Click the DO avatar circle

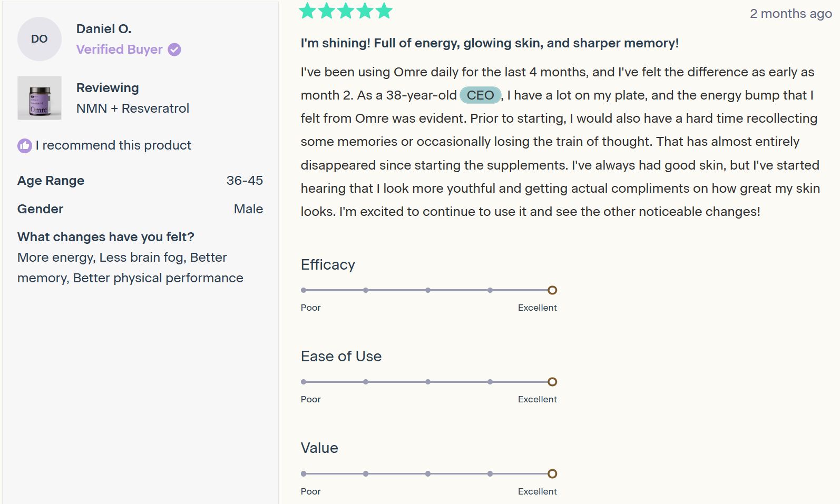coord(40,39)
